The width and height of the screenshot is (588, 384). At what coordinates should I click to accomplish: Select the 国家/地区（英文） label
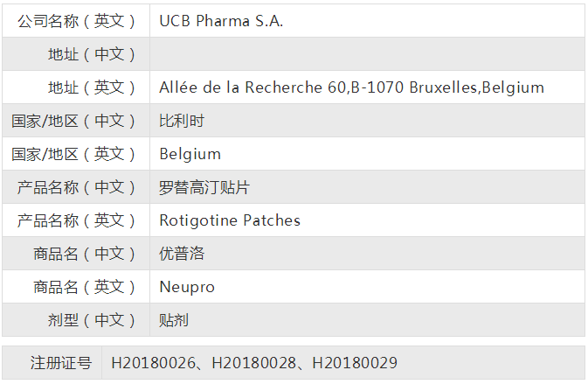click(74, 154)
